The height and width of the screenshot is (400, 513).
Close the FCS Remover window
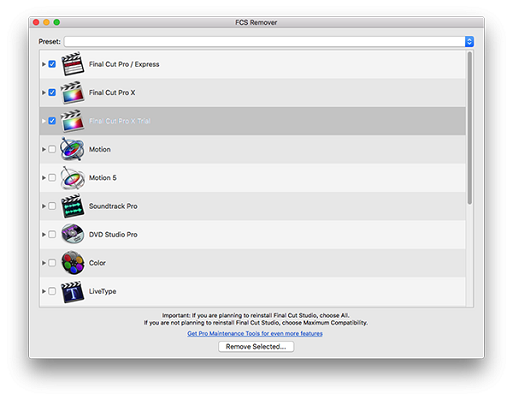pyautogui.click(x=36, y=22)
